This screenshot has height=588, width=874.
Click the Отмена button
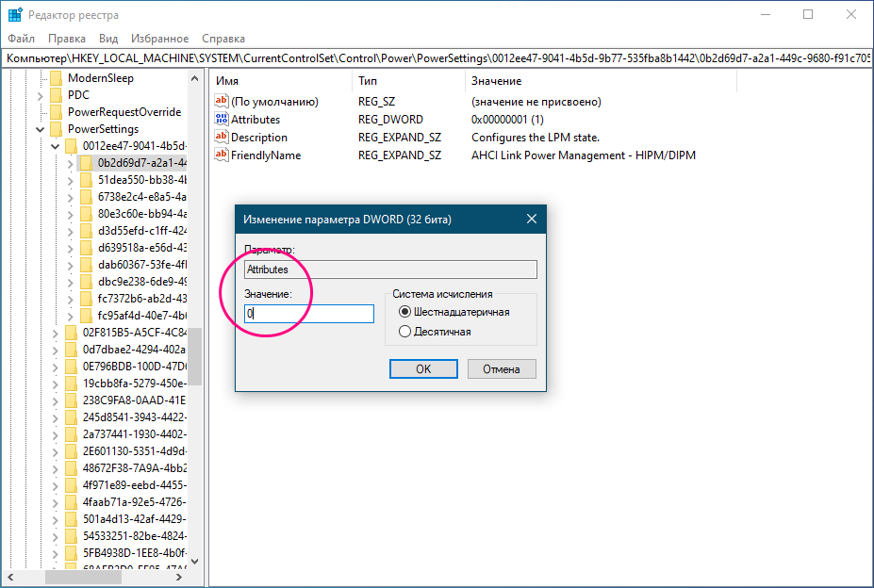coord(502,369)
